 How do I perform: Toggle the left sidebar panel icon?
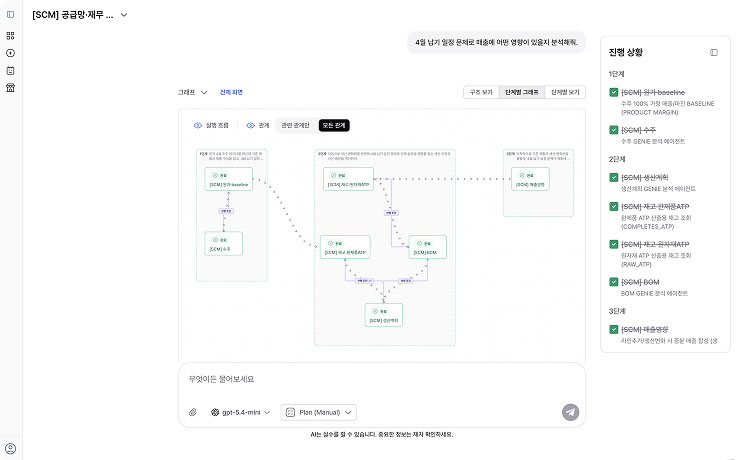10,15
